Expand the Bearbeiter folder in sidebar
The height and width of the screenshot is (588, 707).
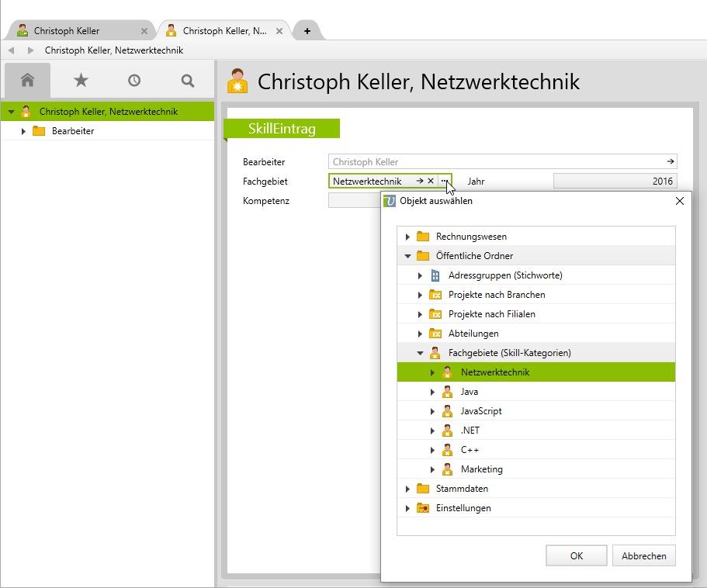24,131
